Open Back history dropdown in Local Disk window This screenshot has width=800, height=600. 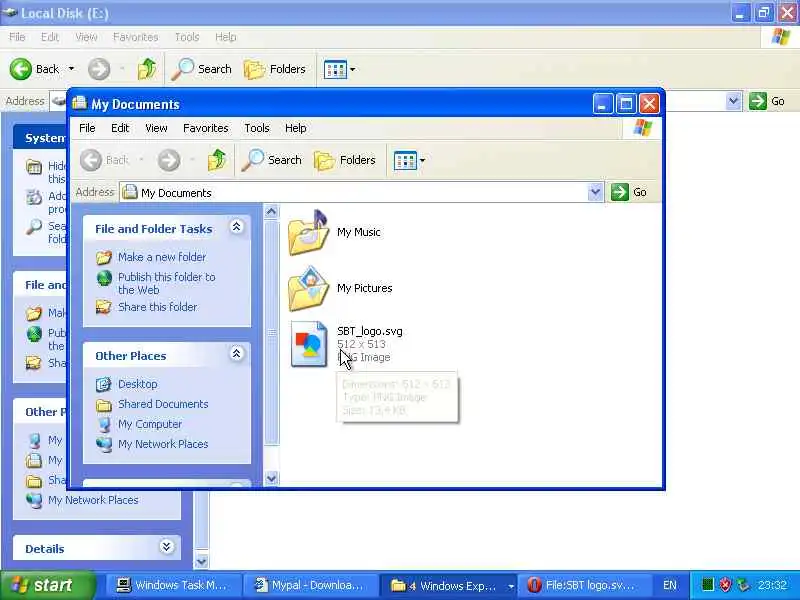click(71, 69)
